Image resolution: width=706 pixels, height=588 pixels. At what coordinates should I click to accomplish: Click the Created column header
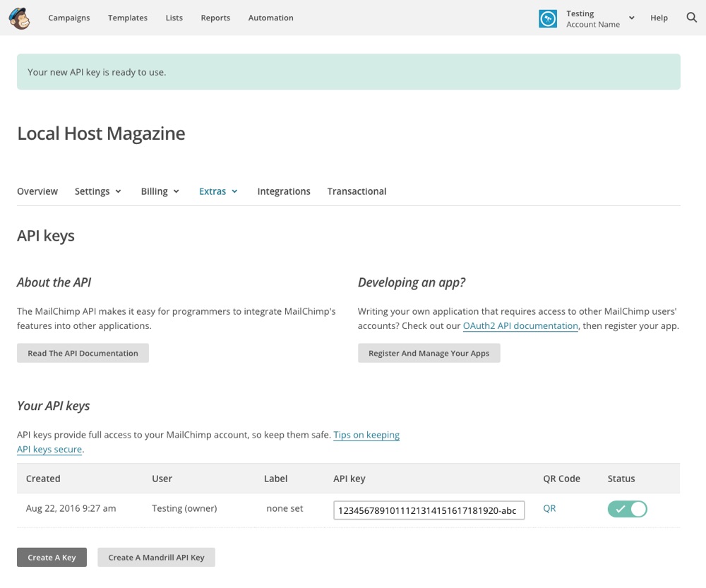[x=43, y=479]
